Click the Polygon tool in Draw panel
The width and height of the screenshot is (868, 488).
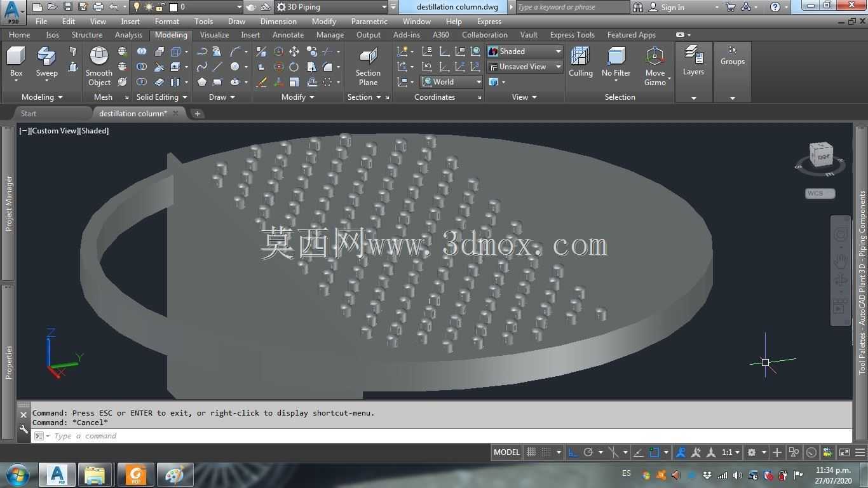tap(202, 82)
